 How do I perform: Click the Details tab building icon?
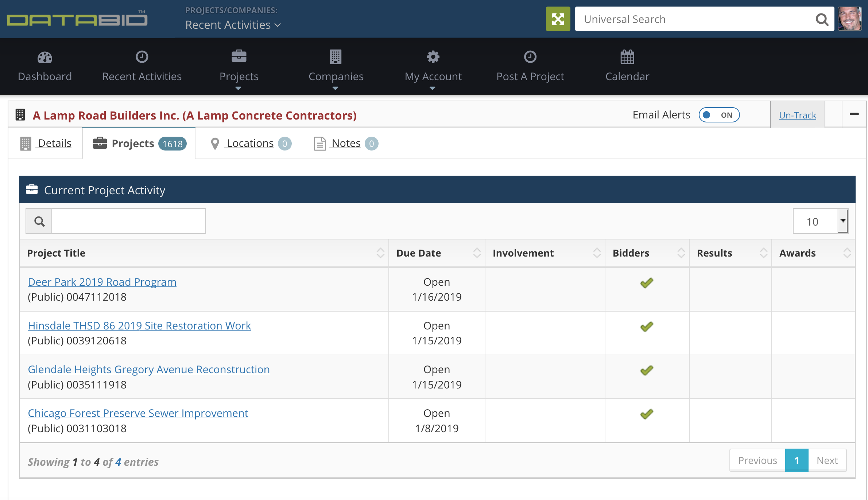click(x=26, y=144)
